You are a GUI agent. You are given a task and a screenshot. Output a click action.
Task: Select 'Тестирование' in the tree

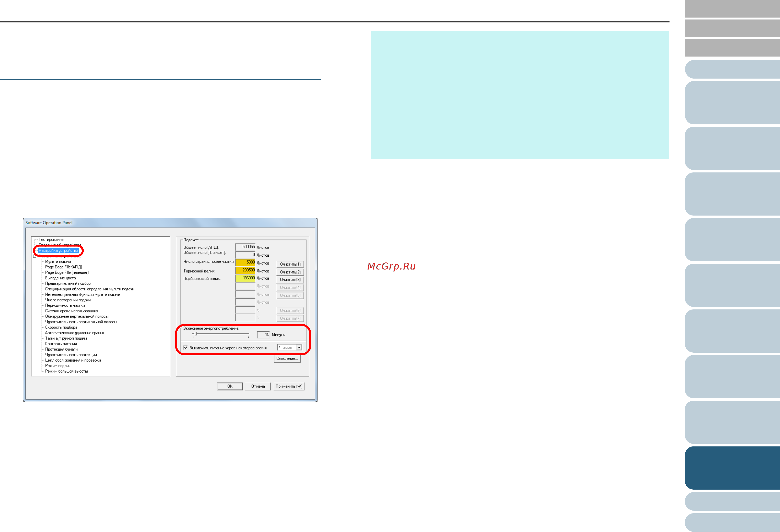[x=51, y=240]
